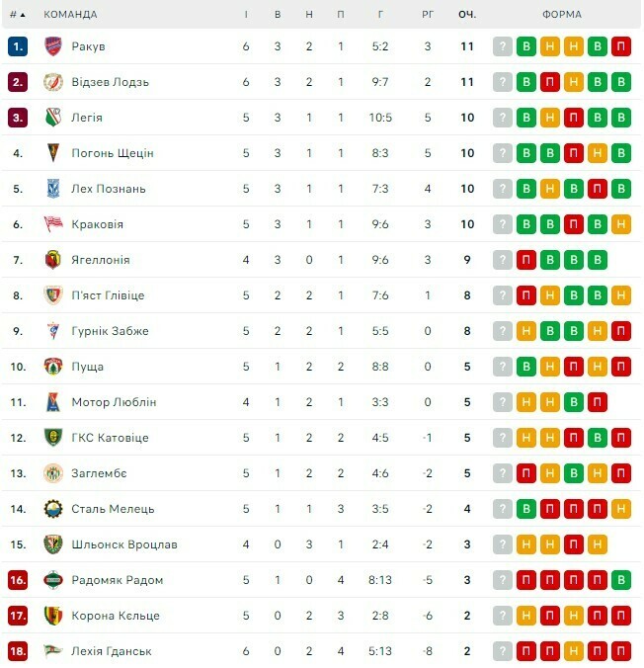Open the Відзев Лодзь team link
Screen dimensions: 644x668
110,82
